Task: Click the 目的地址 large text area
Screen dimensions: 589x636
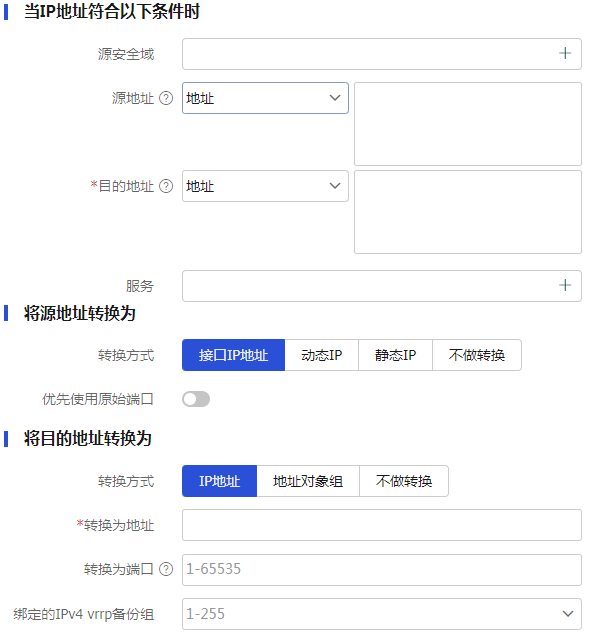Action: [468, 212]
